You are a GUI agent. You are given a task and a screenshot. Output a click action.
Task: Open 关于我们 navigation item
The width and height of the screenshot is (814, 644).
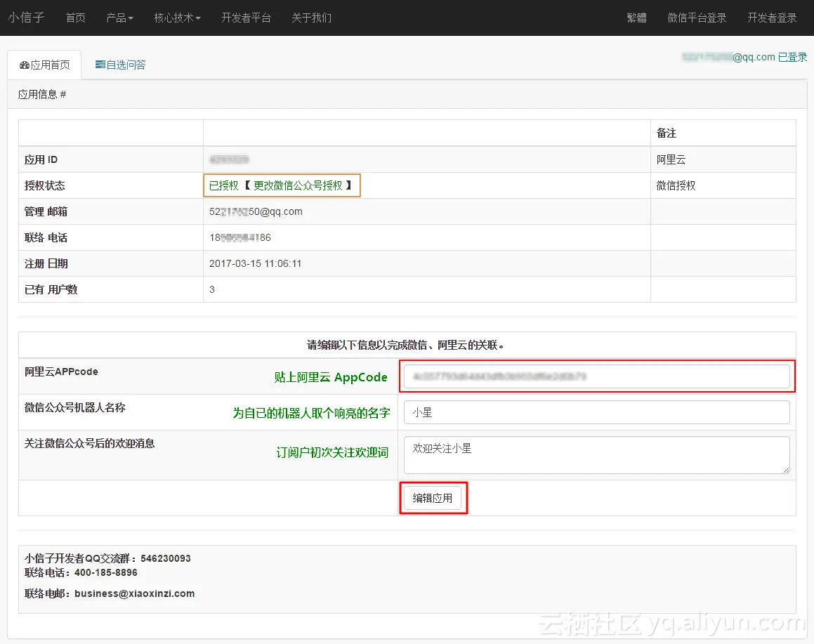(x=311, y=18)
